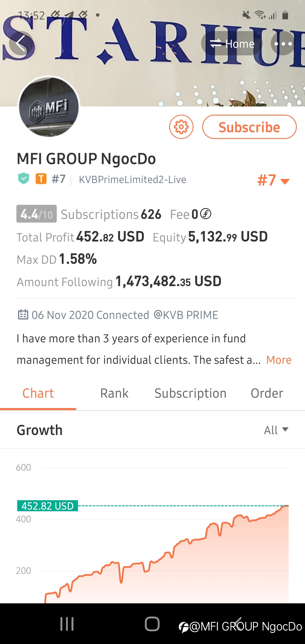Image resolution: width=305 pixels, height=644 pixels.
Task: Switch view using the Home toggle button
Action: [232, 43]
